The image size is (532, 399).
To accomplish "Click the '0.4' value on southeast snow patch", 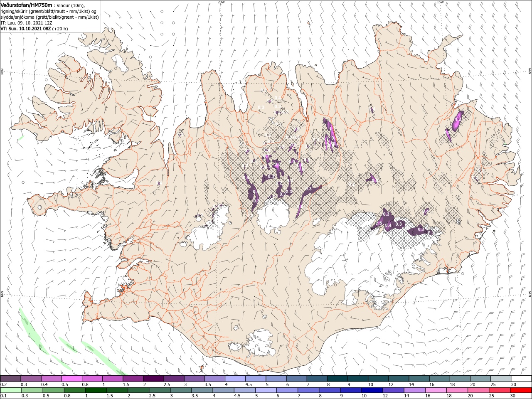I will [x=389, y=225].
